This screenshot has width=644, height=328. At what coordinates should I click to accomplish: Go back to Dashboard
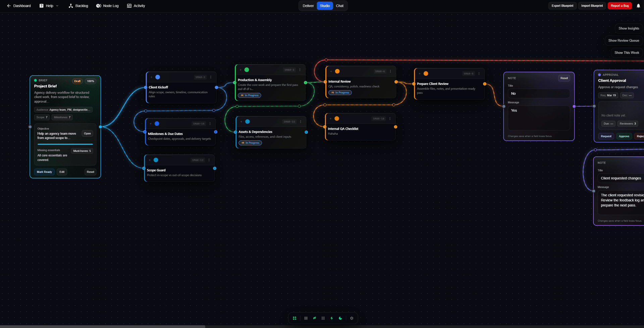pos(19,6)
